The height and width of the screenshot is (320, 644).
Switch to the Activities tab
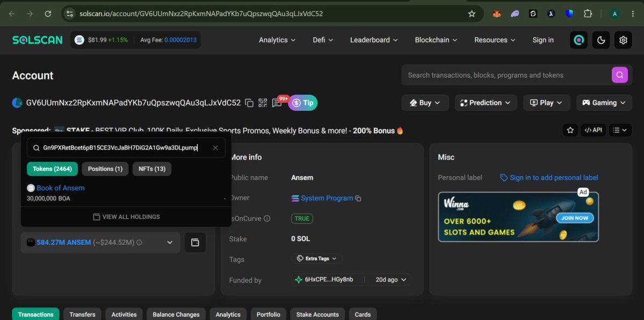[124, 314]
